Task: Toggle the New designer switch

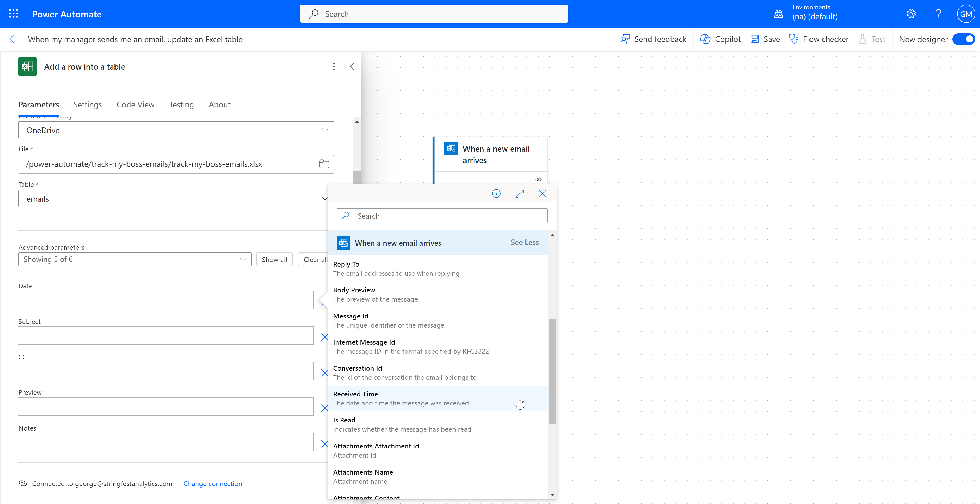Action: [x=964, y=39]
